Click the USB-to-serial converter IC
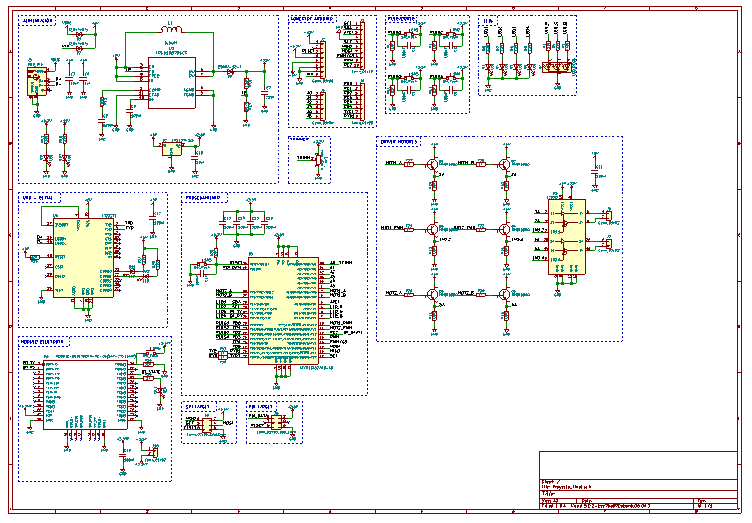Screen dimensions: 752x523 coord(83,258)
